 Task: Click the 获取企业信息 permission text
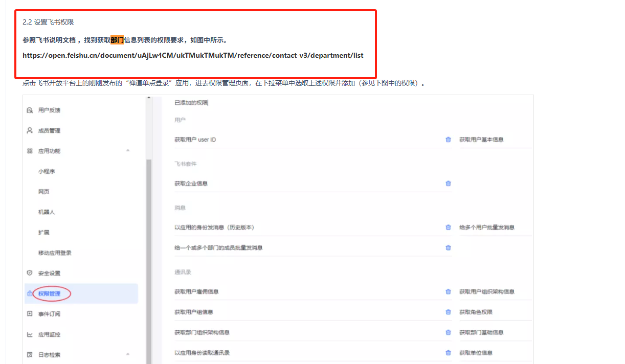[x=191, y=184]
